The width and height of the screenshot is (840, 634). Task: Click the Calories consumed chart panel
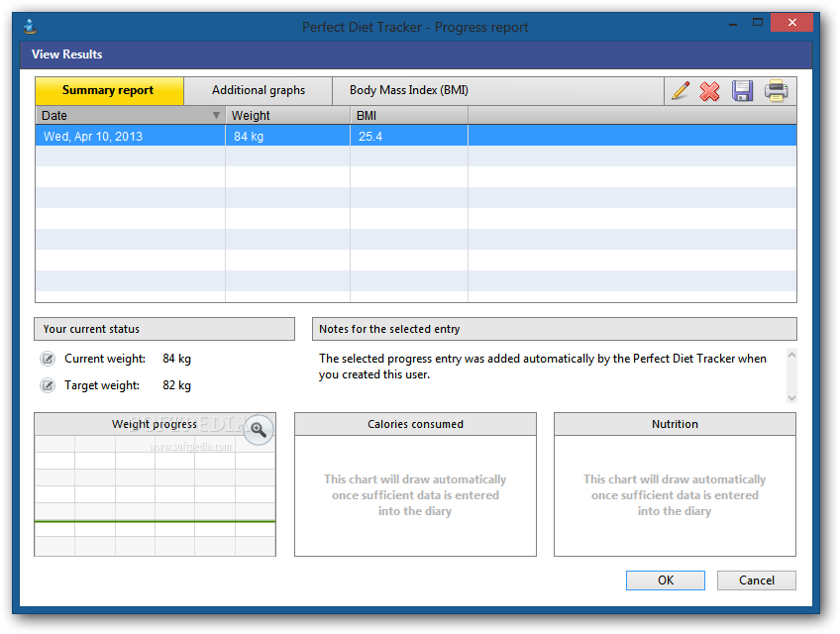[415, 484]
